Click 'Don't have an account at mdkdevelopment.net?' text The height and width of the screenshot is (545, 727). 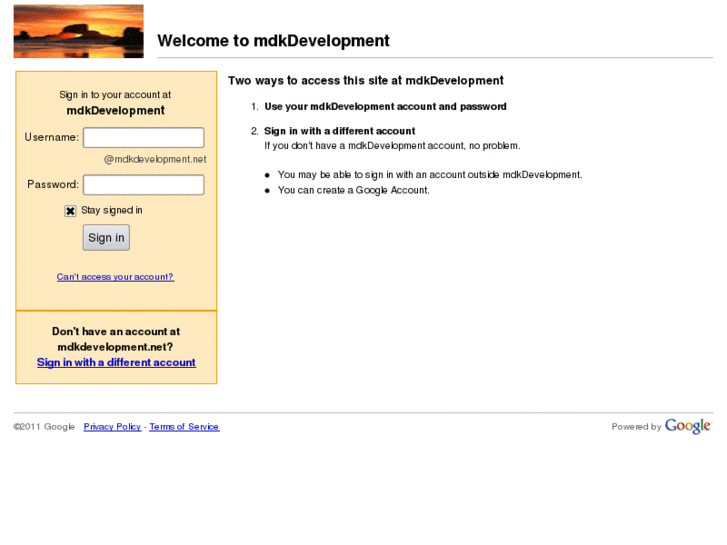coord(116,339)
